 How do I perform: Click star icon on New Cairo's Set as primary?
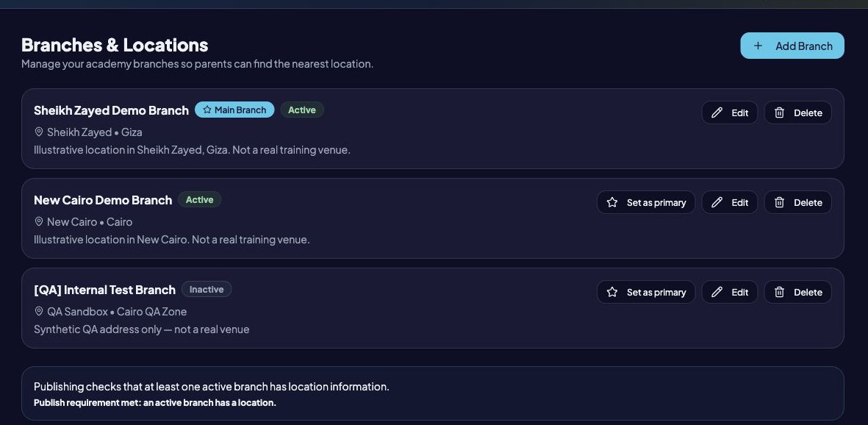[612, 202]
